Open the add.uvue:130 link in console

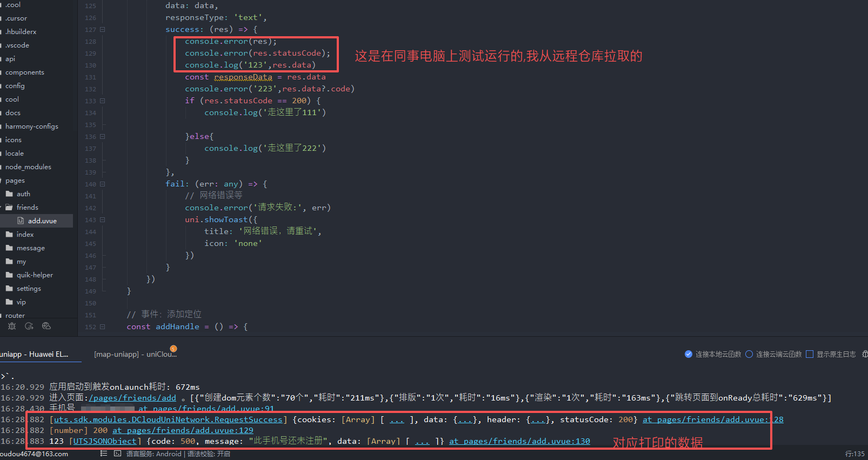[519, 441]
